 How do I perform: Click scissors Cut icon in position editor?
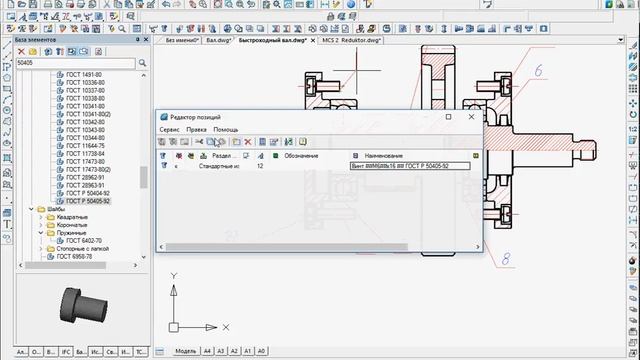point(199,142)
